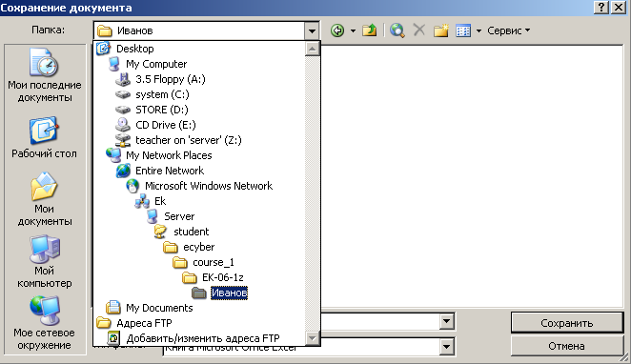The image size is (631, 364).
Task: Create a new folder with toolbar icon
Action: coord(441,30)
